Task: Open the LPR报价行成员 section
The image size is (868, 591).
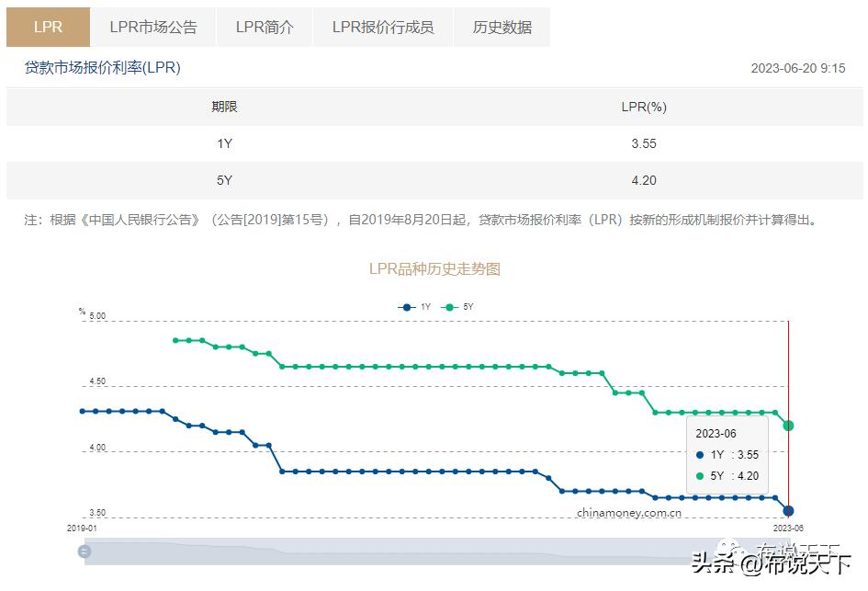Action: pos(382,27)
